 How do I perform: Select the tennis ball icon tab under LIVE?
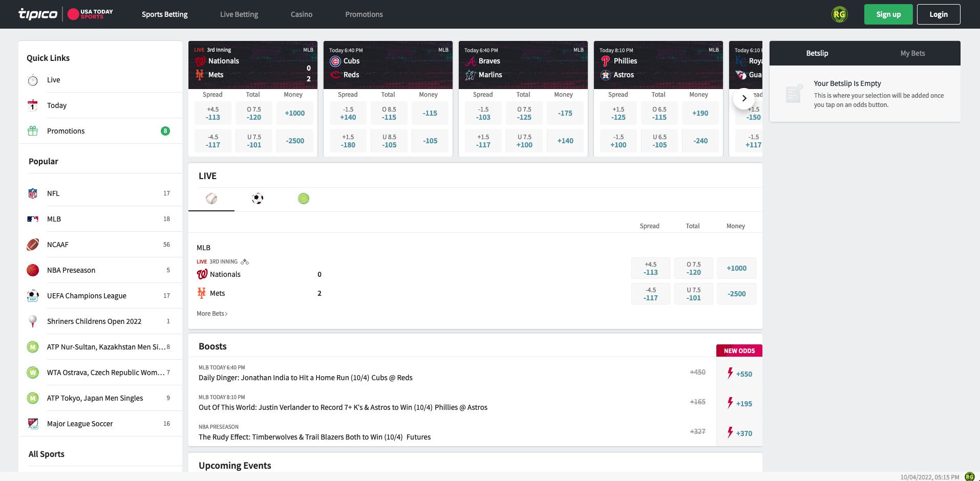pyautogui.click(x=304, y=199)
